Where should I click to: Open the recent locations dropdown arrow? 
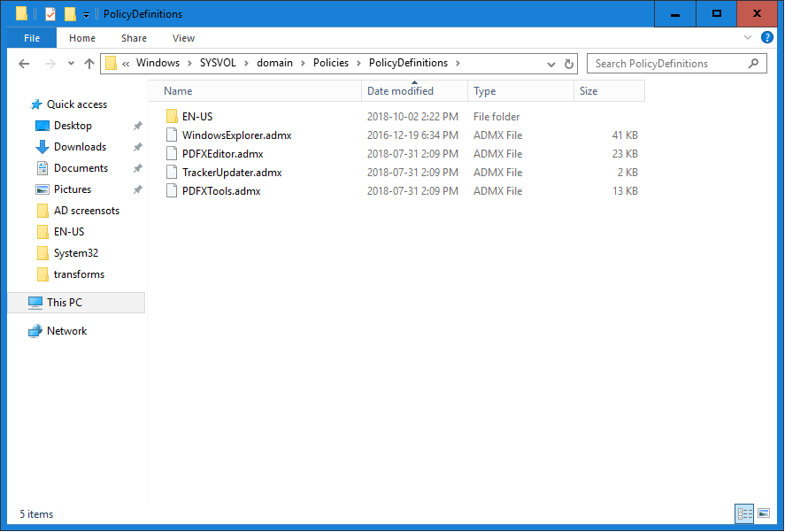(71, 64)
